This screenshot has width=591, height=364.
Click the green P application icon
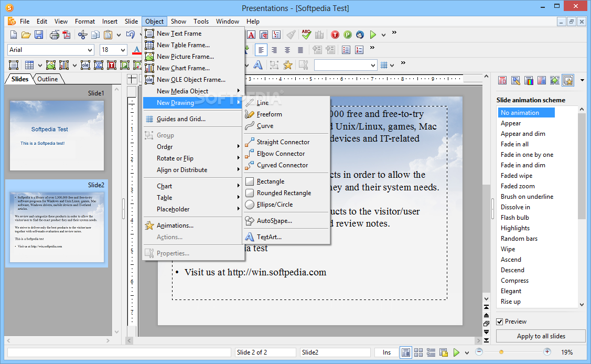(348, 35)
